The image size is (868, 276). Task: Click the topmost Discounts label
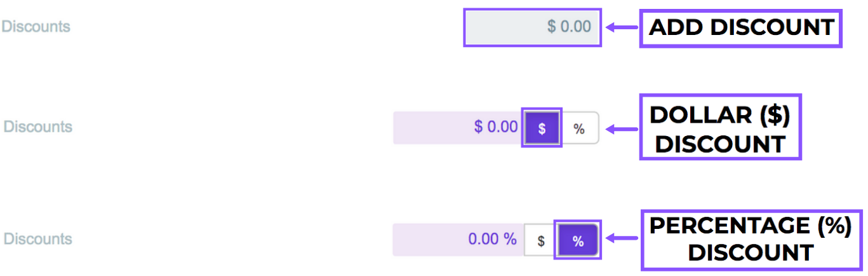click(36, 27)
